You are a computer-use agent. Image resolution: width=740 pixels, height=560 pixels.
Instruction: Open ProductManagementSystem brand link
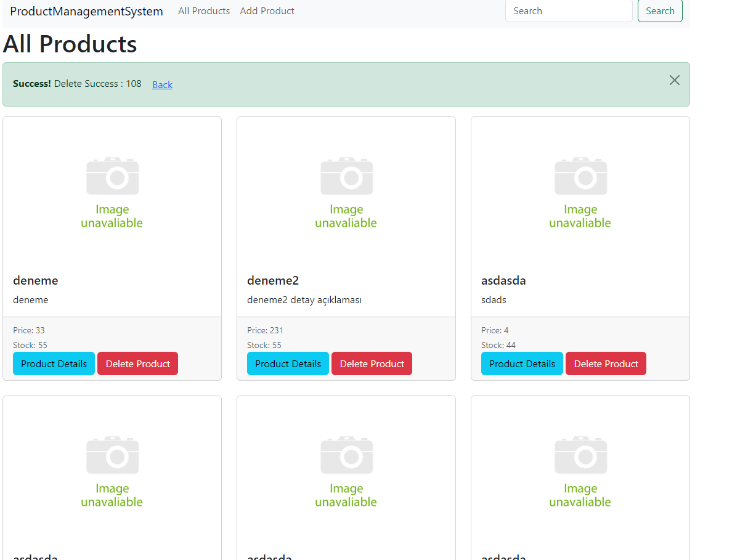(86, 11)
